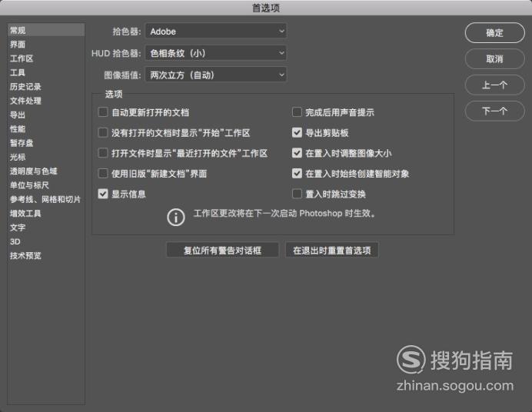Click the 确定 button
This screenshot has width=532, height=412.
coord(494,33)
